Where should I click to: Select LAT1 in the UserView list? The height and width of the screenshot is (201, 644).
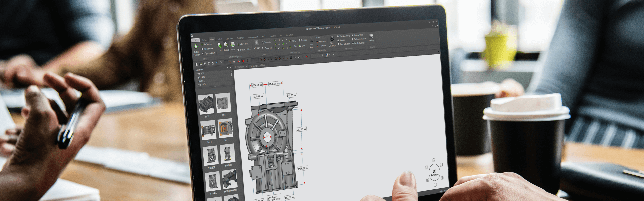(x=203, y=77)
